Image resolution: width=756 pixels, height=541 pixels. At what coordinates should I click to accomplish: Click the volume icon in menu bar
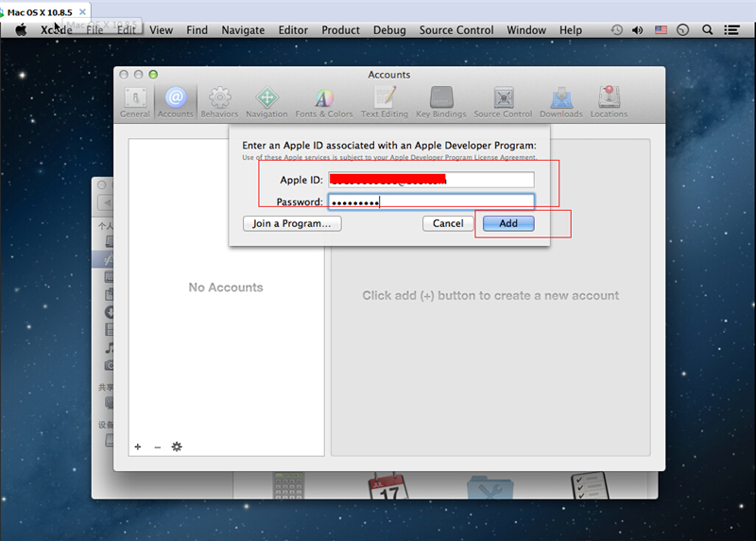pyautogui.click(x=638, y=30)
